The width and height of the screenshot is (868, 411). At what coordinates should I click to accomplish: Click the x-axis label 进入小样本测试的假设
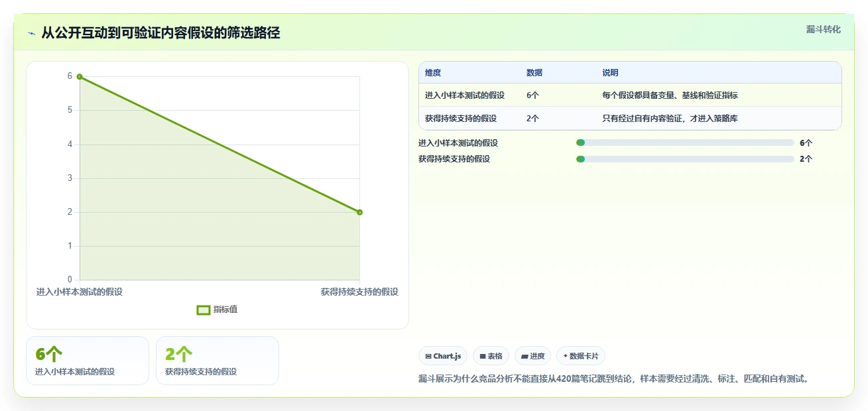pos(80,292)
